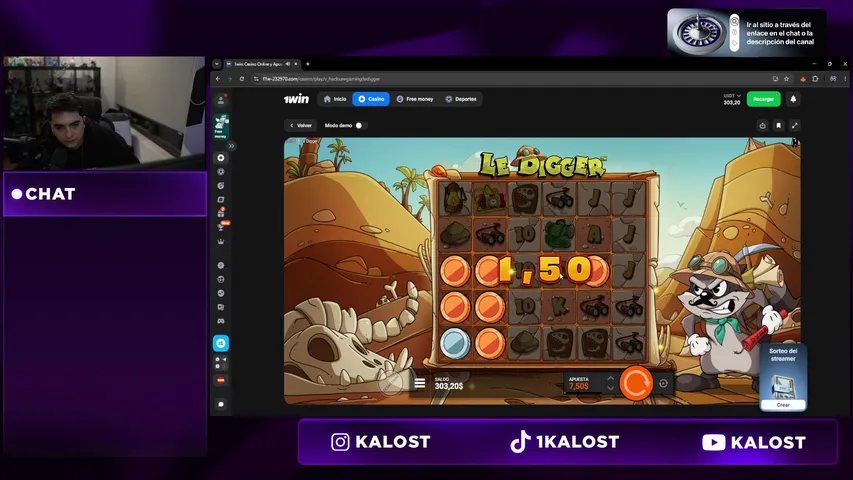Select the Casino tab
Screen dimensions: 853x480
pyautogui.click(x=371, y=99)
